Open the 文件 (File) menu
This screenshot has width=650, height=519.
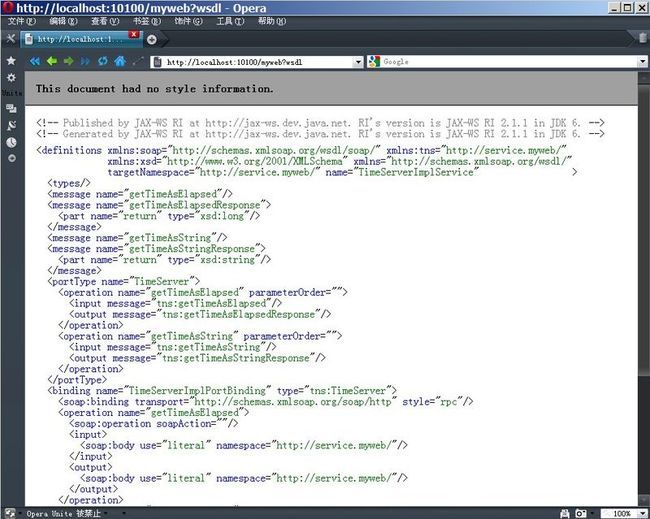tap(22, 21)
